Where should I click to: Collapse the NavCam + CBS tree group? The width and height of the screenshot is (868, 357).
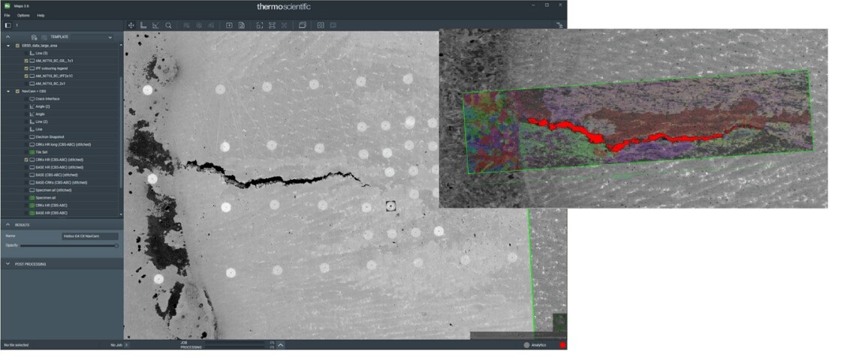8,91
